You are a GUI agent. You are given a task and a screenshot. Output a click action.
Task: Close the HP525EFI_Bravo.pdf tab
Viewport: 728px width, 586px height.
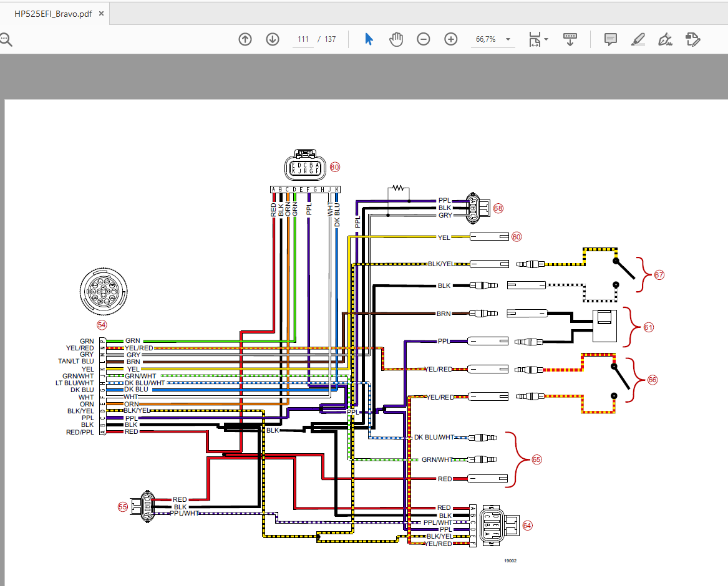[x=101, y=14]
